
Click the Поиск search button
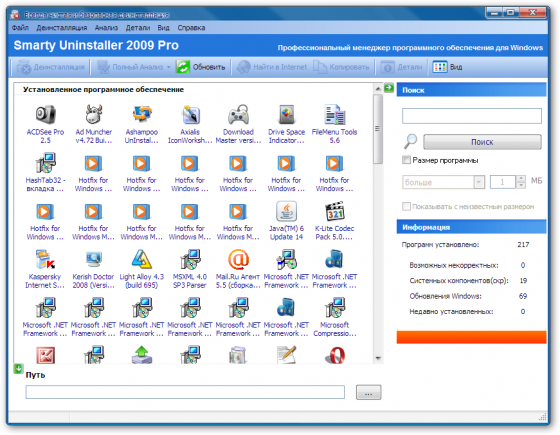[x=482, y=142]
